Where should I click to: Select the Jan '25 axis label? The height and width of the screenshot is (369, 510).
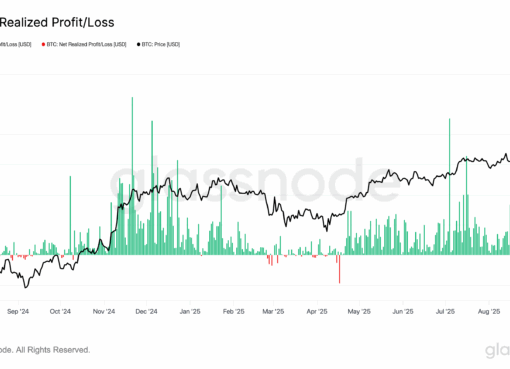click(x=190, y=311)
